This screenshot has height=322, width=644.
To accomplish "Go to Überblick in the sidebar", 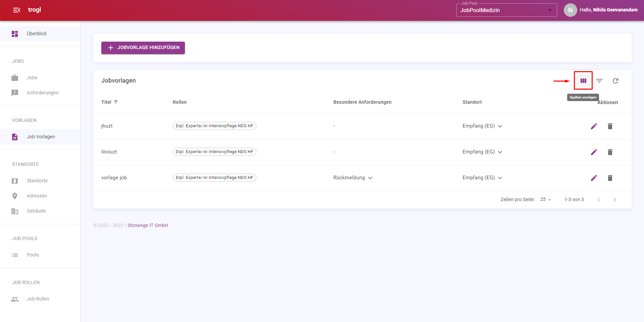I will click(40, 34).
